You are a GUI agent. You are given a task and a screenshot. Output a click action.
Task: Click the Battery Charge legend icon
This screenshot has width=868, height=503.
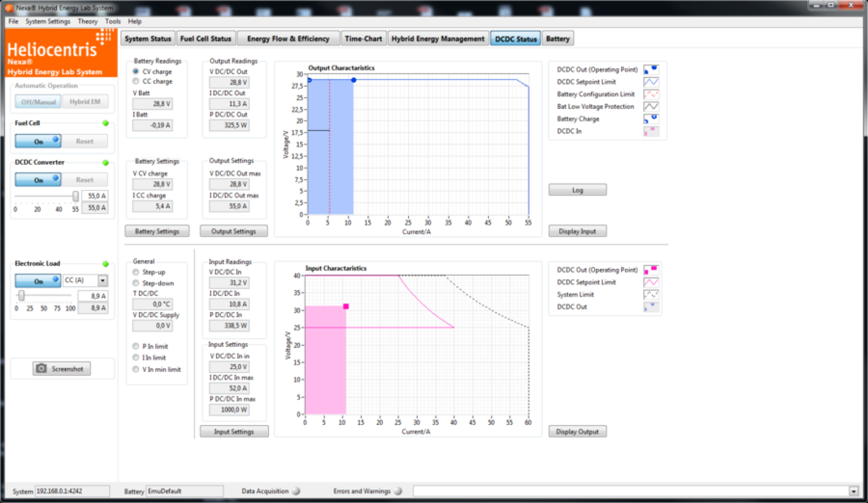click(x=651, y=119)
